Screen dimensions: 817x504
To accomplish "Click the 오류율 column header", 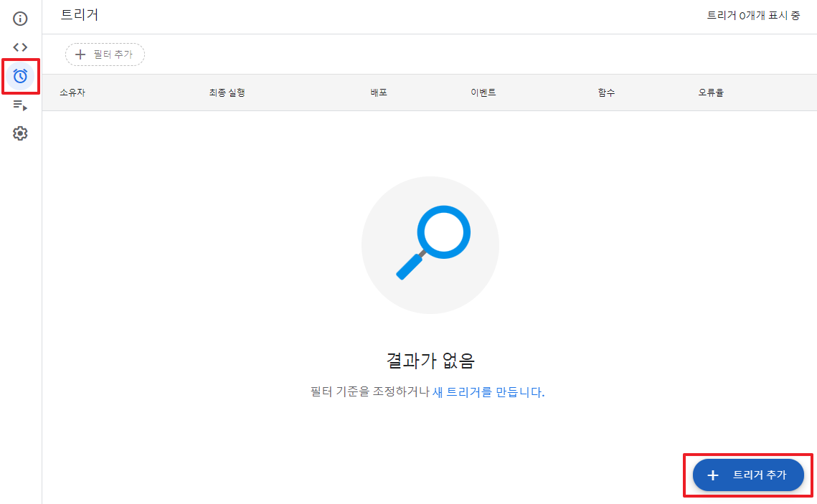I will coord(709,92).
